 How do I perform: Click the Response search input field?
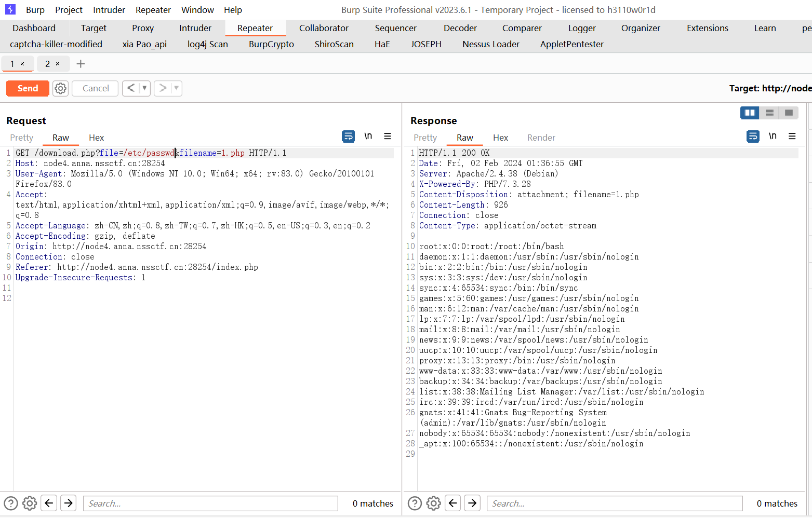pos(615,503)
